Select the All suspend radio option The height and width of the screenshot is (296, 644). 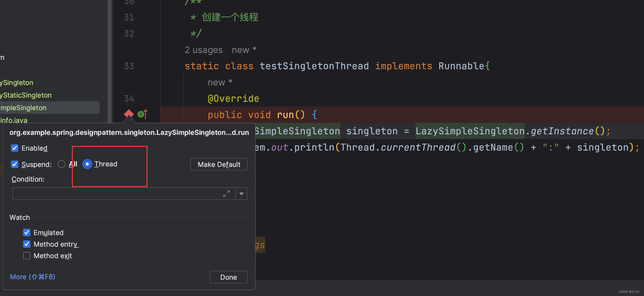(x=62, y=164)
